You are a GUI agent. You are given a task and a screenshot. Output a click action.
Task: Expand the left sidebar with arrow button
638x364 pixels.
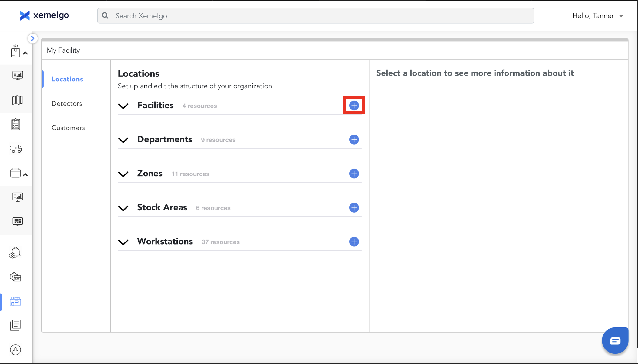(x=33, y=38)
